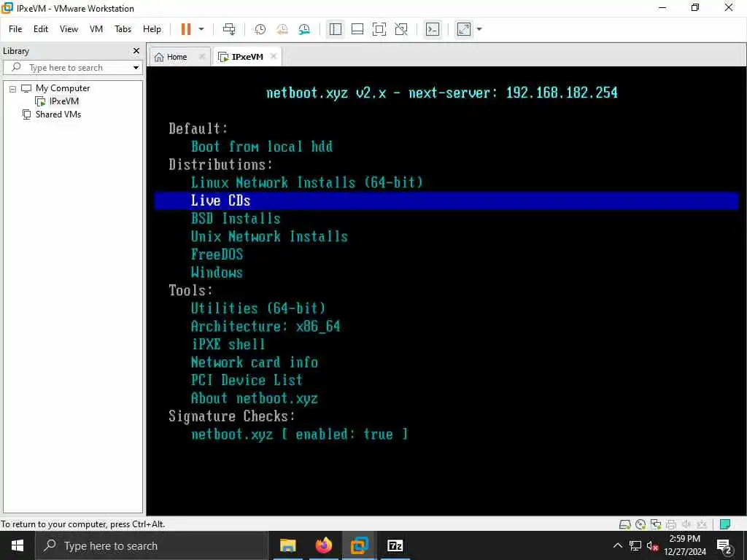Click the Revert to snapshot icon

[282, 29]
